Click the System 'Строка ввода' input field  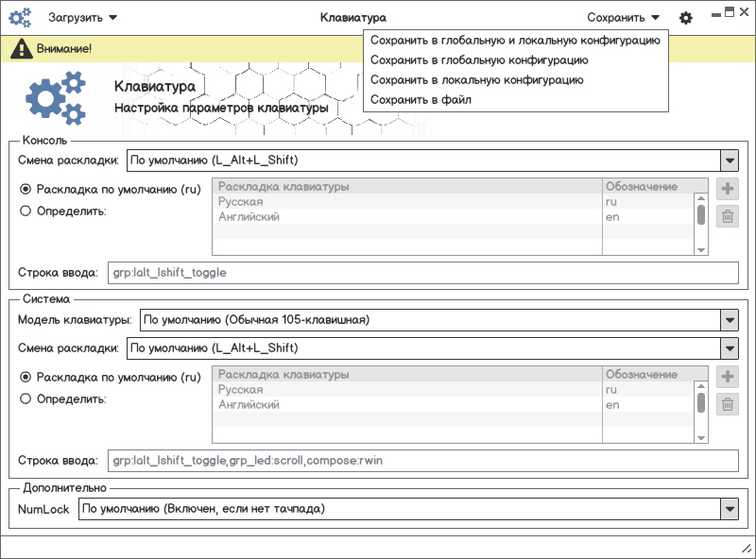point(422,461)
